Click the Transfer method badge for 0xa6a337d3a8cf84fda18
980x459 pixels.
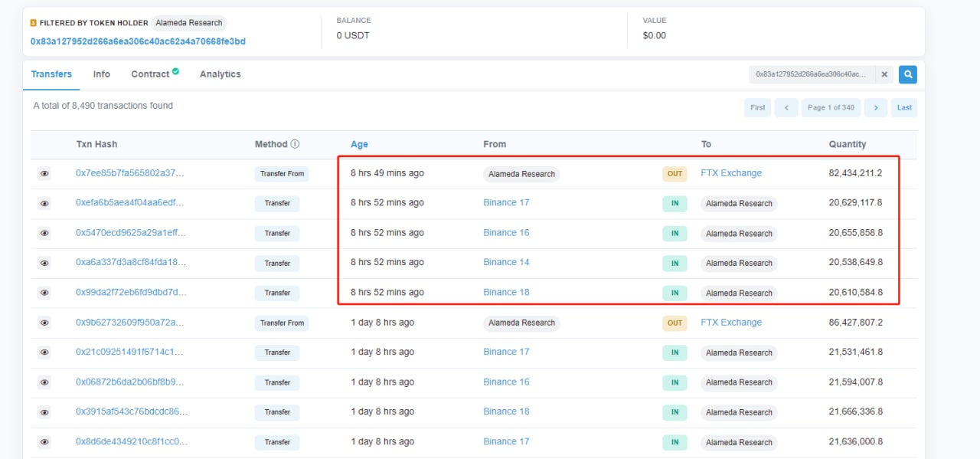(277, 264)
